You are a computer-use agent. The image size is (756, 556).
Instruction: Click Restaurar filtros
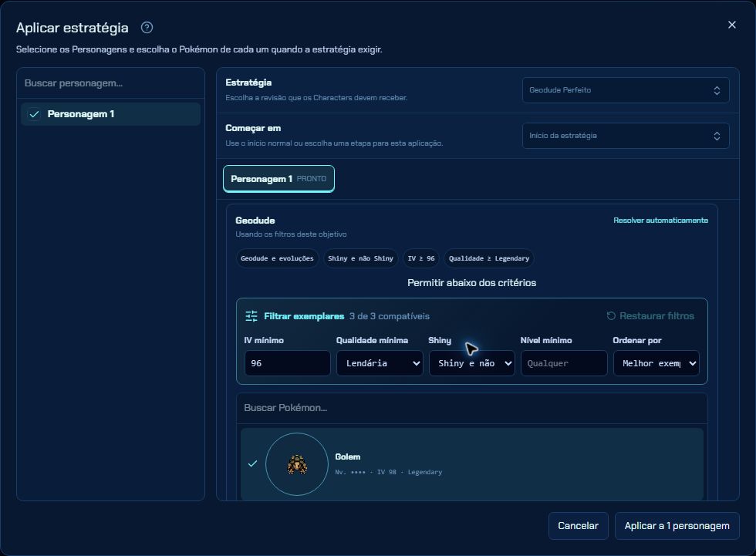click(650, 316)
